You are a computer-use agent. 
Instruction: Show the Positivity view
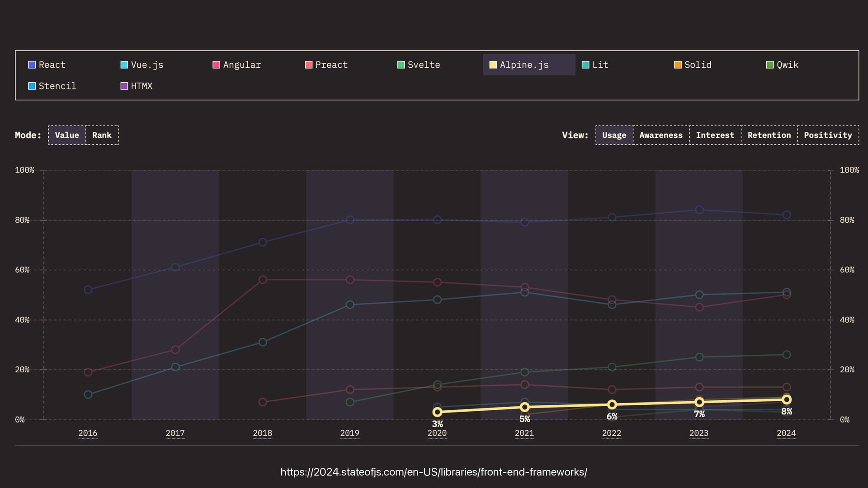828,135
